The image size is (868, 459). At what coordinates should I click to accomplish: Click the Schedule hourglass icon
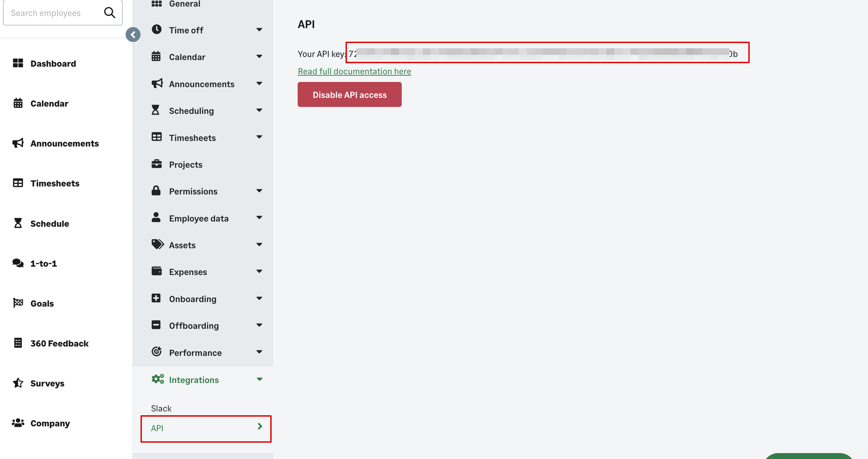(x=18, y=223)
